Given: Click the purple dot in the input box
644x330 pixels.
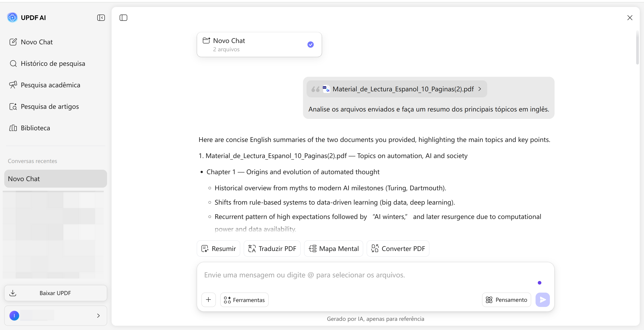Looking at the screenshot, I should point(540,283).
